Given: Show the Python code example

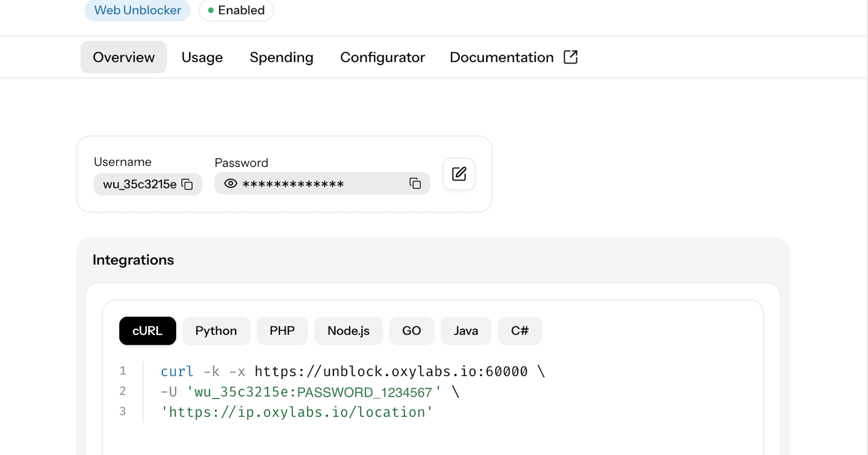Looking at the screenshot, I should [x=216, y=331].
